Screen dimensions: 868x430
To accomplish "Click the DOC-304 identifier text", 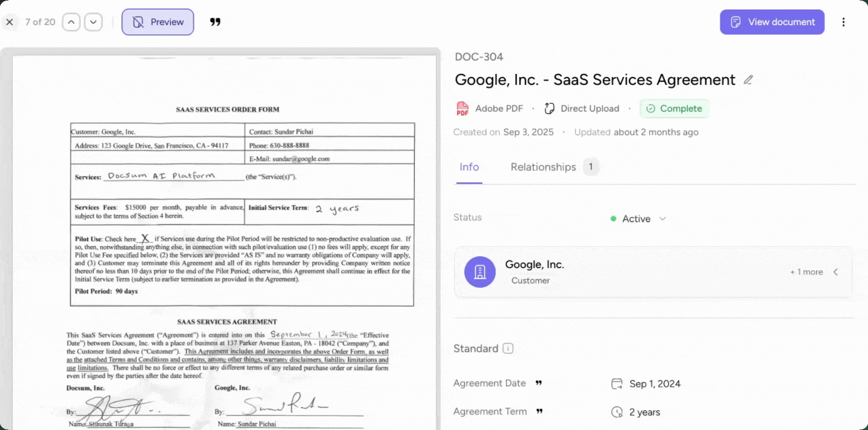I will pos(479,57).
